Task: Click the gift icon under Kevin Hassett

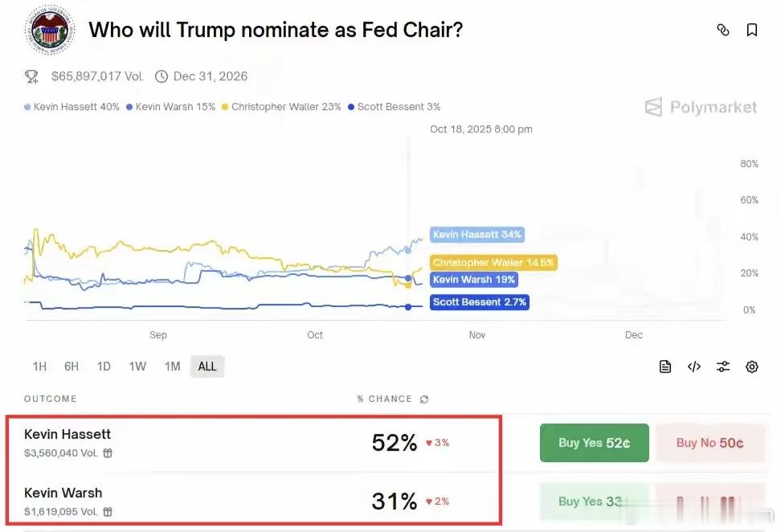Action: (108, 453)
